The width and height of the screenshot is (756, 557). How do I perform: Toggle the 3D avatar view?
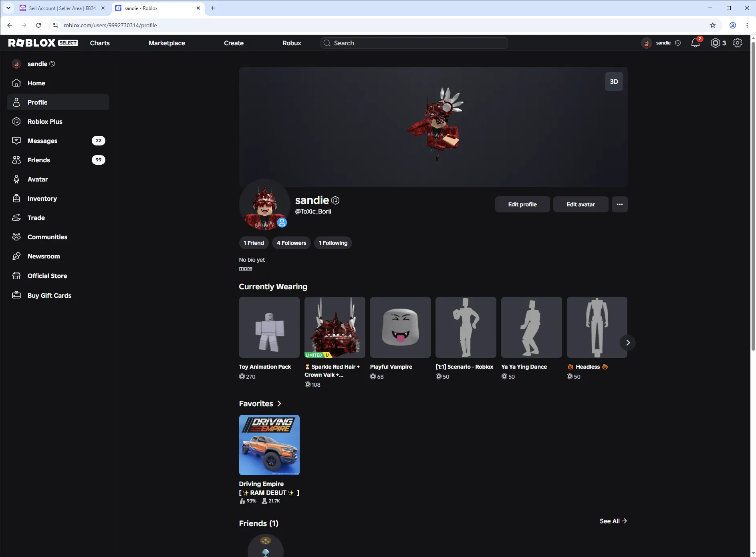614,81
